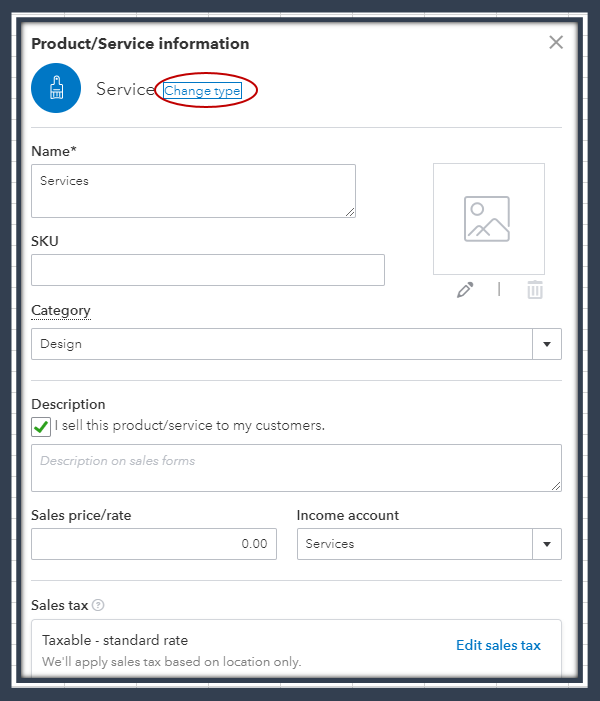Click into the Name text field

coord(193,191)
